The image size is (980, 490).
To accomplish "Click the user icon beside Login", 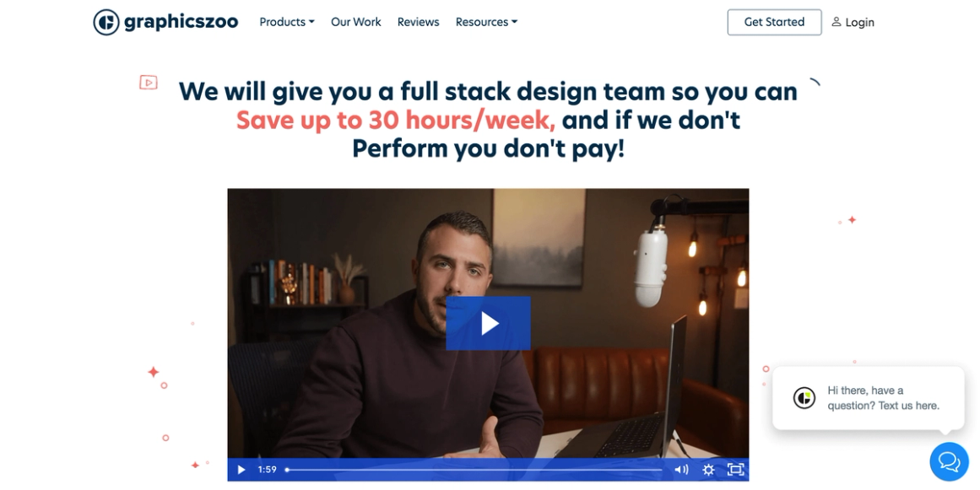I will pos(837,22).
